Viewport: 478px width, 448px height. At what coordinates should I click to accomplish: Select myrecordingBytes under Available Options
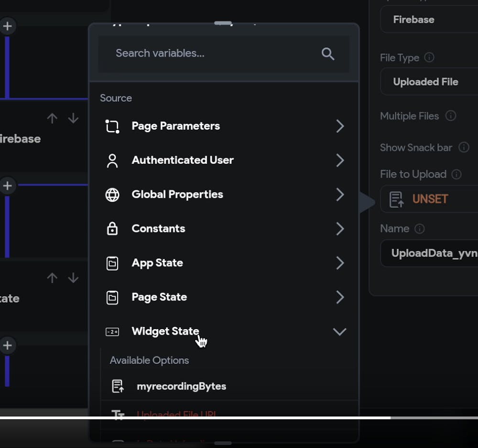tap(181, 386)
